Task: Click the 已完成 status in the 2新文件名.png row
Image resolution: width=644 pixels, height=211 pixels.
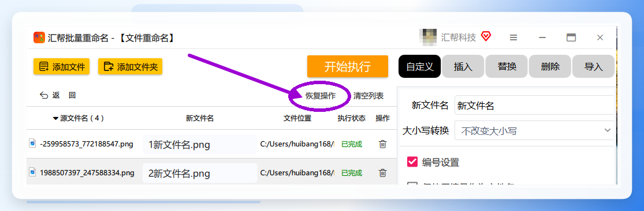Action: [x=352, y=173]
